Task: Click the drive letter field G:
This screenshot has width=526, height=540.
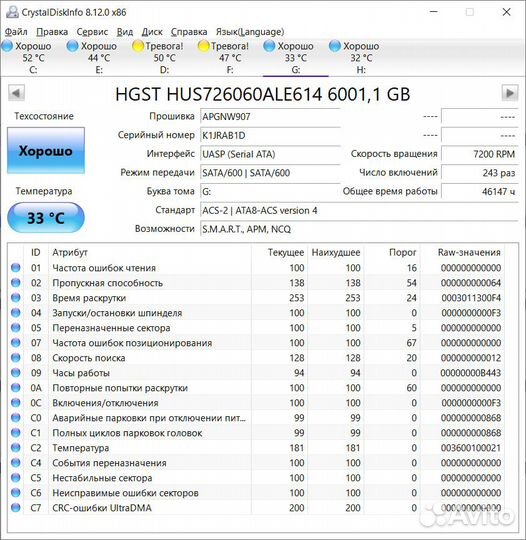Action: tap(270, 191)
